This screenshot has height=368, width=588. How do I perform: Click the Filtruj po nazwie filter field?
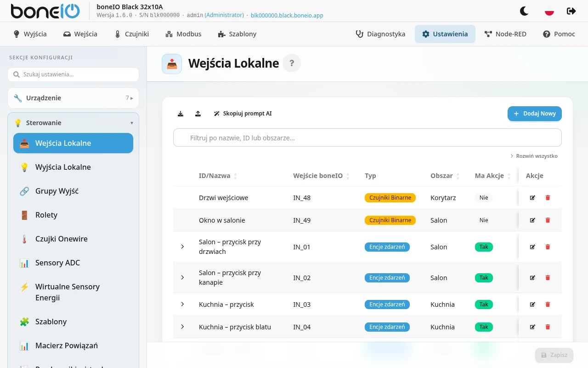point(367,138)
